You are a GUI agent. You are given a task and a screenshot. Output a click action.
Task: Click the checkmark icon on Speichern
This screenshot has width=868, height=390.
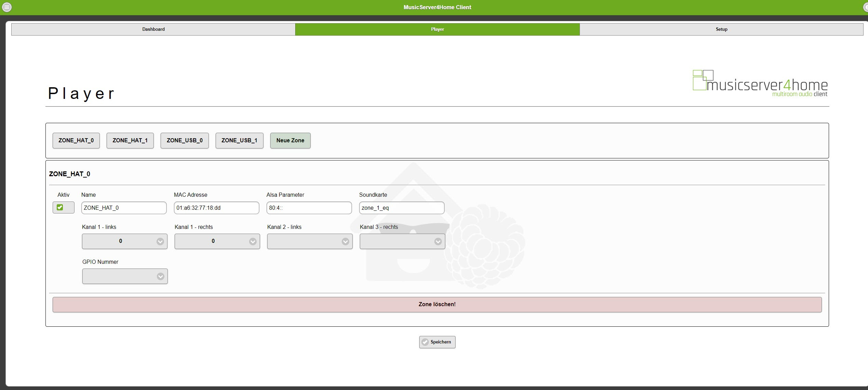(x=425, y=342)
